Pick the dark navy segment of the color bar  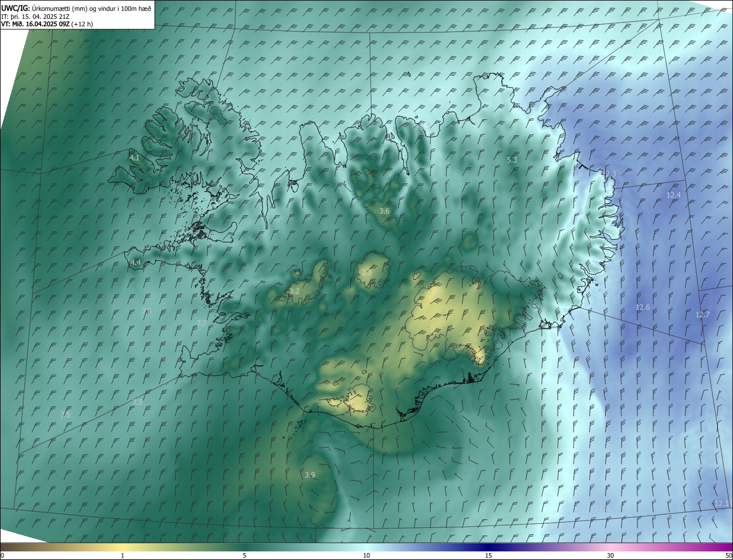coord(490,547)
